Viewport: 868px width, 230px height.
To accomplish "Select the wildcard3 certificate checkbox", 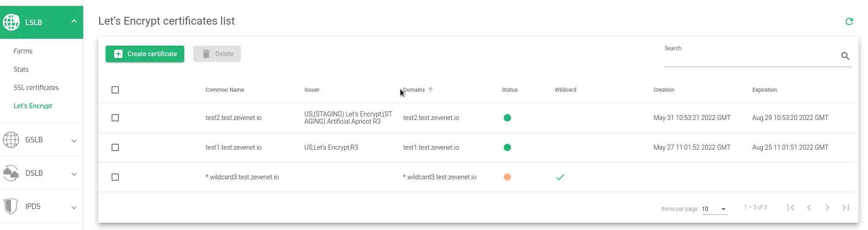I will [115, 177].
